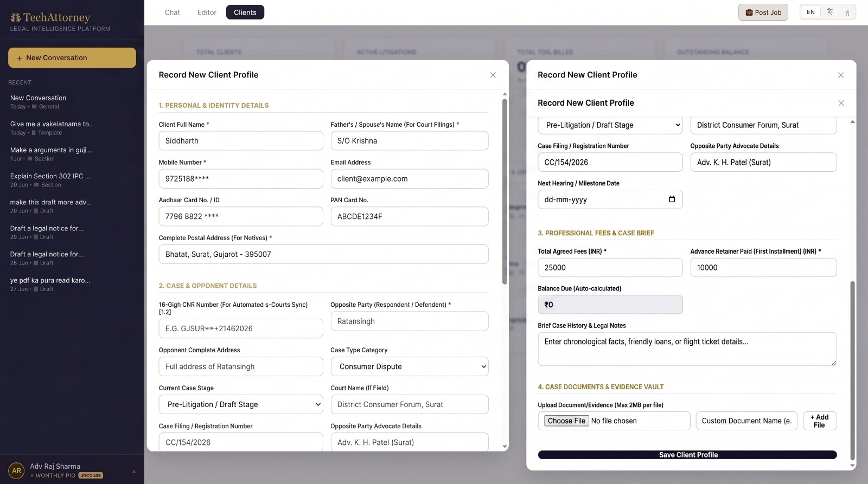Click the Father's / Spouse's Name field
This screenshot has height=484, width=868.
(410, 141)
